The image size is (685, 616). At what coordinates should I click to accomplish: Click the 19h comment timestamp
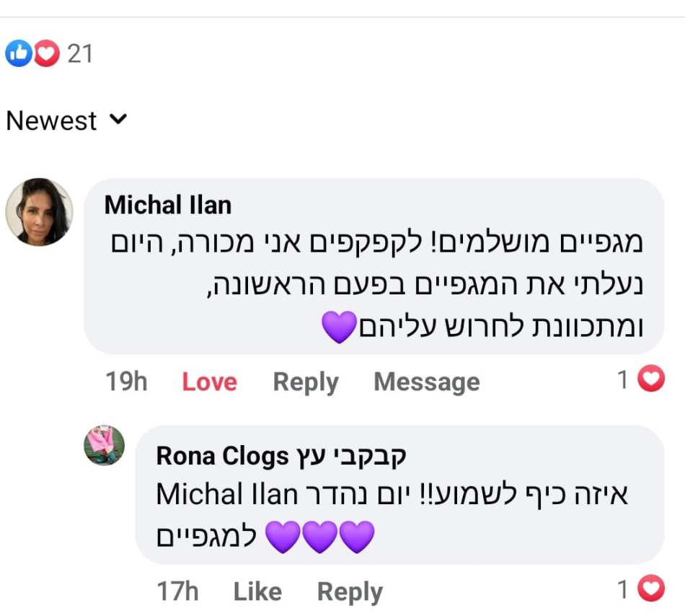tap(126, 382)
